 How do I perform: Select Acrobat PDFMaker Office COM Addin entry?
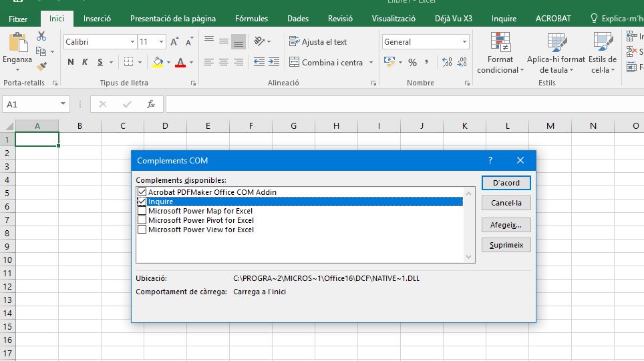click(x=212, y=192)
